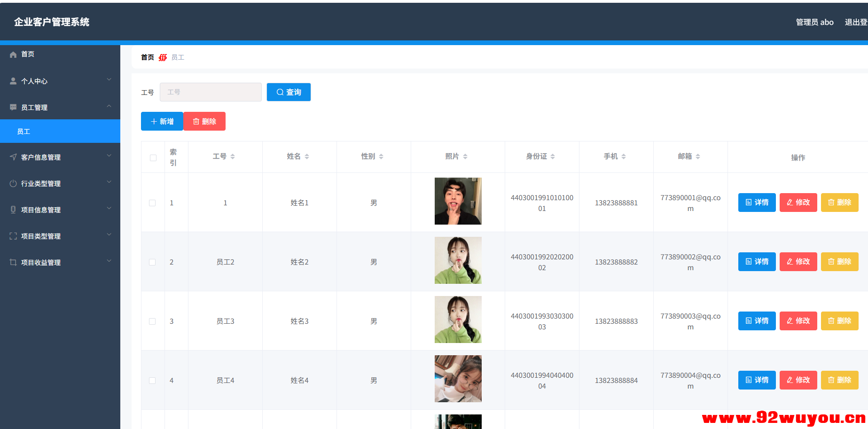This screenshot has width=868, height=429.
Task: Click the 工号 search input field
Action: 211,92
